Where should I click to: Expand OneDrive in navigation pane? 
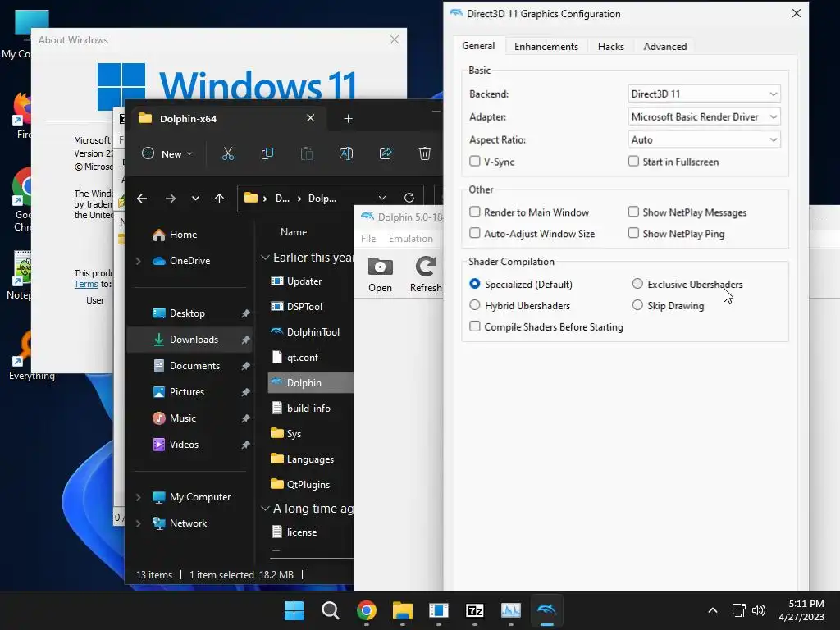[x=138, y=261]
